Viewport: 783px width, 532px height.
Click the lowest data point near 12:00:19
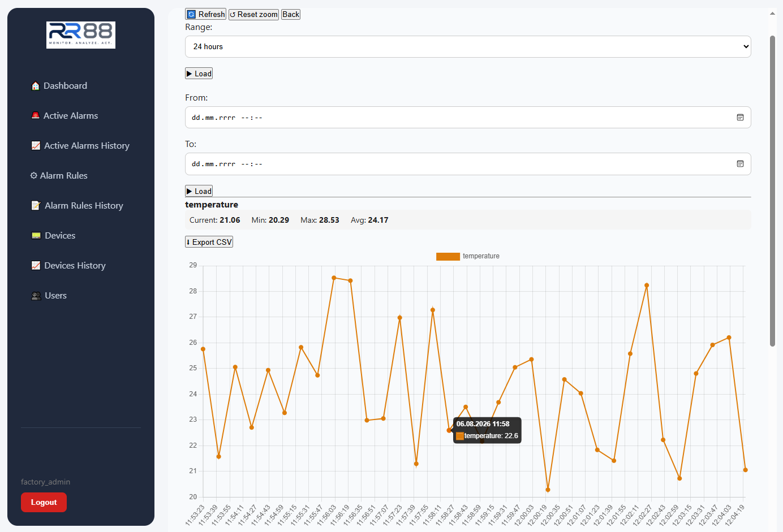coord(548,490)
